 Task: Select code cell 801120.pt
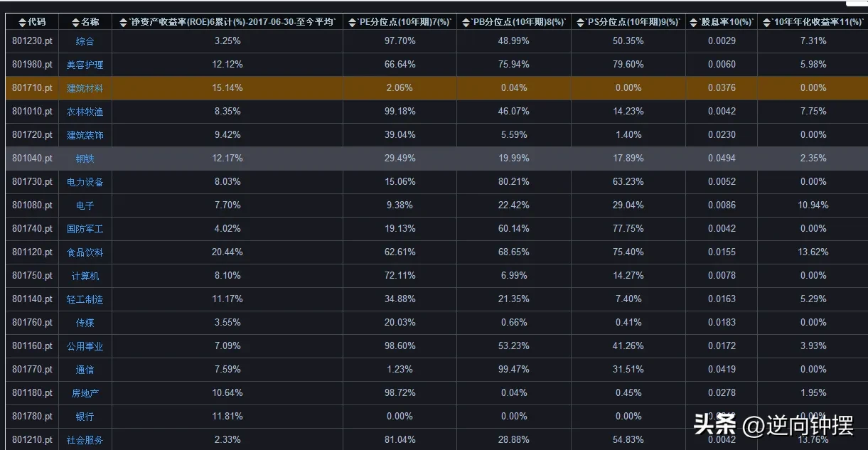(x=32, y=252)
